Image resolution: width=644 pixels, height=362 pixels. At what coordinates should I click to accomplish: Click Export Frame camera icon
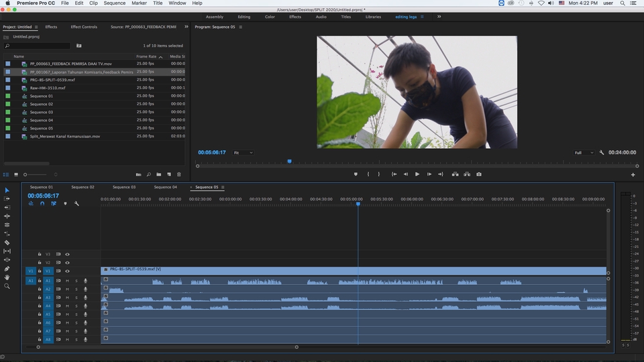pos(479,174)
